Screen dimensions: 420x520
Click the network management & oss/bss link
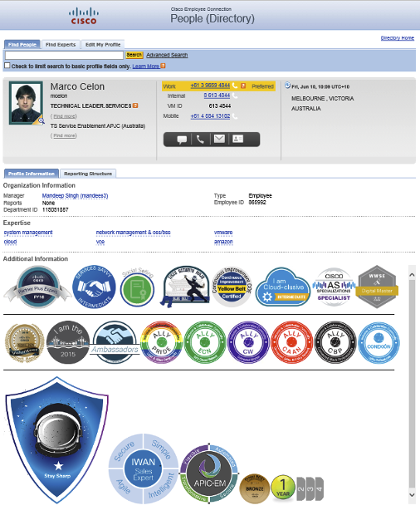pos(134,233)
